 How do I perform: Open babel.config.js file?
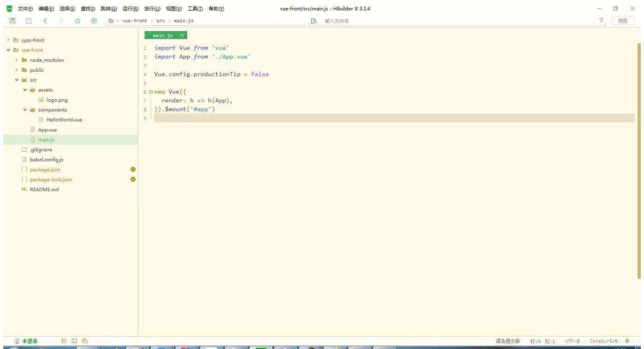pos(46,160)
